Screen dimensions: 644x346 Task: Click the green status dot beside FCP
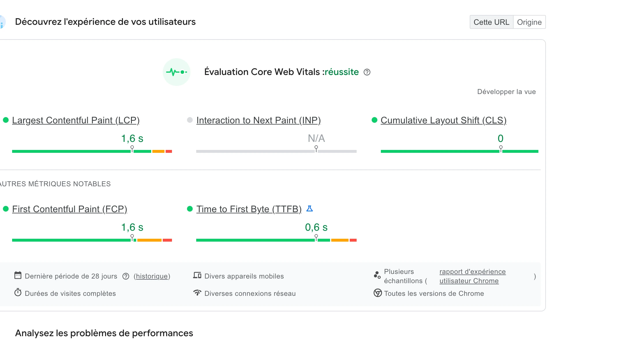6,209
